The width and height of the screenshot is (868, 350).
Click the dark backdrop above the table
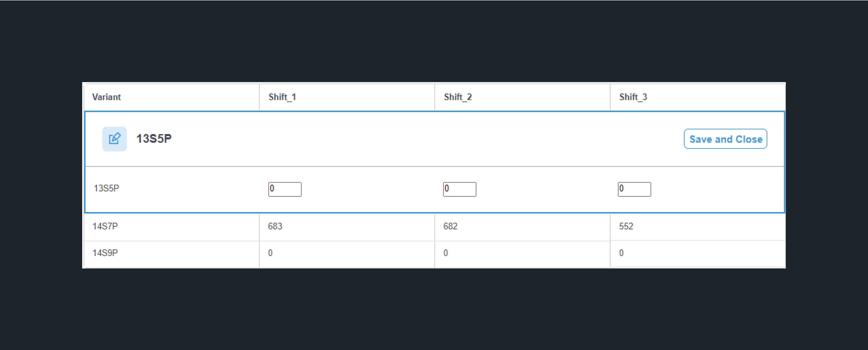(x=434, y=40)
